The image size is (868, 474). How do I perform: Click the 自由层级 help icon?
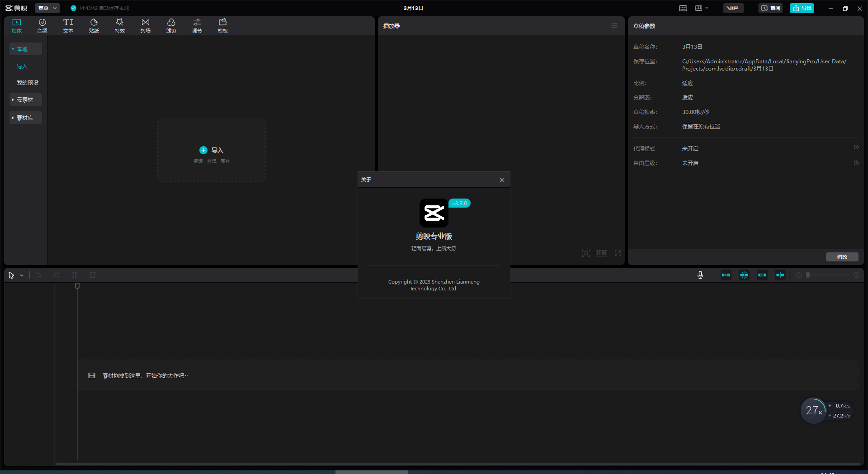856,163
